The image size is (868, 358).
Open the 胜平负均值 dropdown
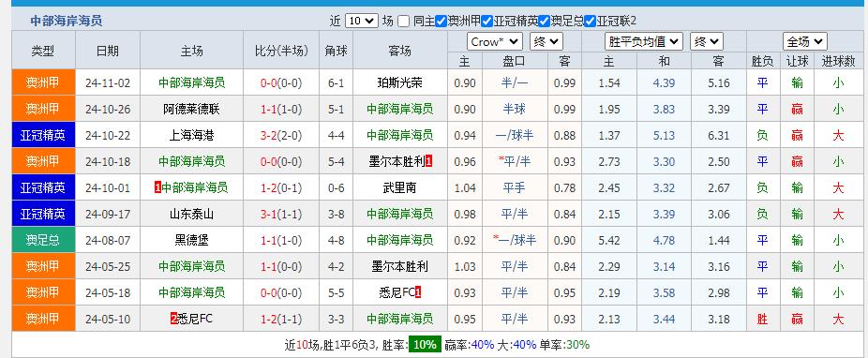644,41
